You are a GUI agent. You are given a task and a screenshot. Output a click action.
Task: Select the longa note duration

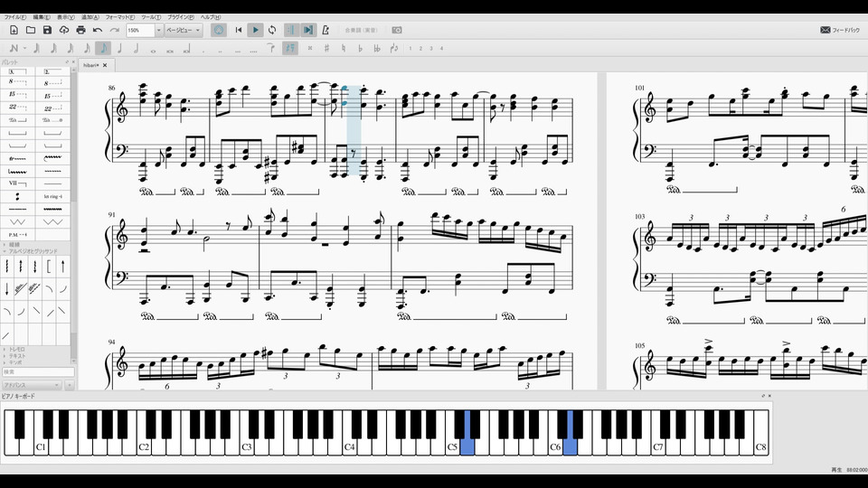pyautogui.click(x=186, y=49)
